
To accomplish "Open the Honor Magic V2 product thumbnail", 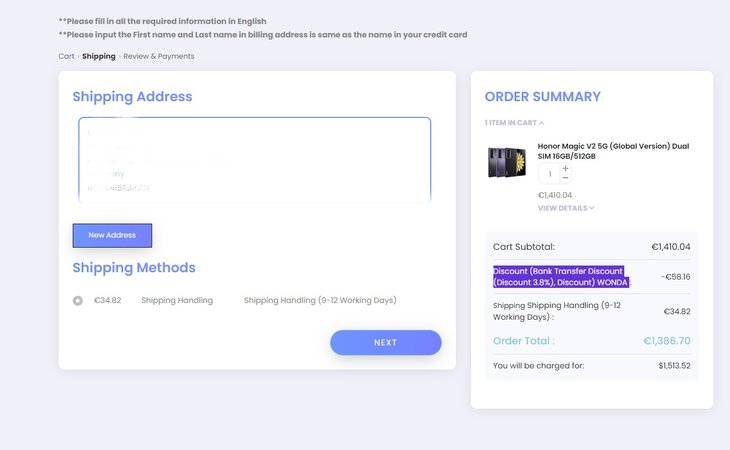I will click(x=507, y=162).
